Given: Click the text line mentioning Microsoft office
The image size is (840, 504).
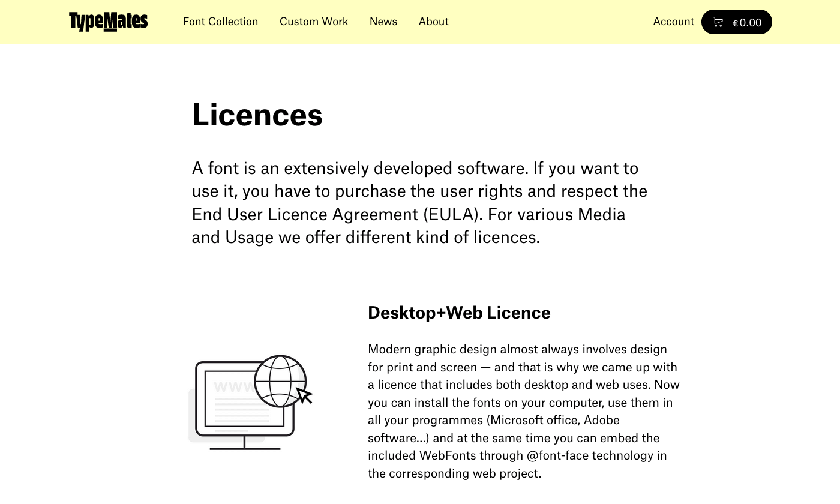Looking at the screenshot, I should tap(493, 420).
